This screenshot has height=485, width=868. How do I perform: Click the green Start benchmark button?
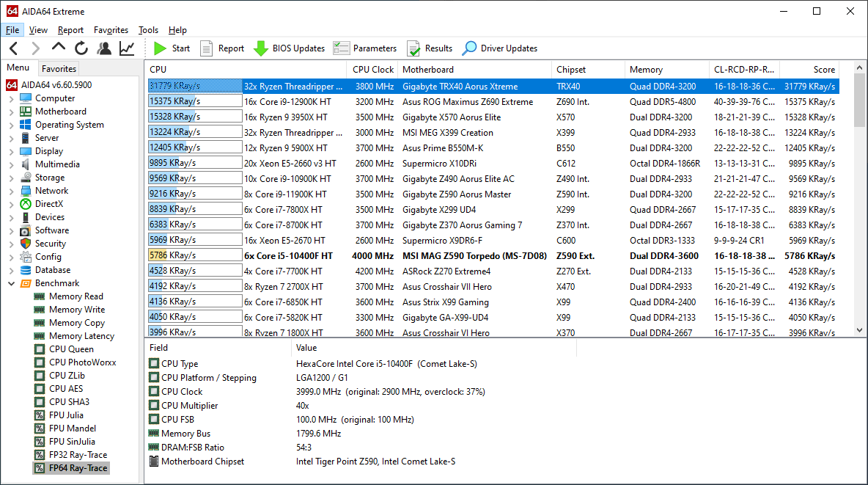pos(172,48)
